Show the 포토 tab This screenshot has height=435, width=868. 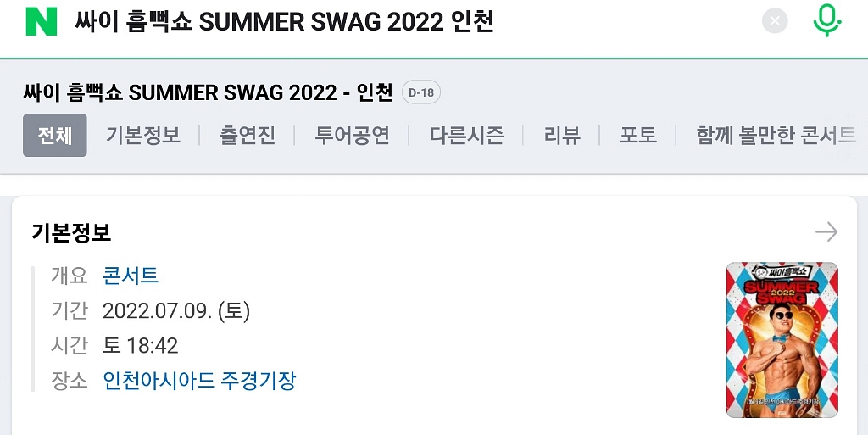coord(637,135)
